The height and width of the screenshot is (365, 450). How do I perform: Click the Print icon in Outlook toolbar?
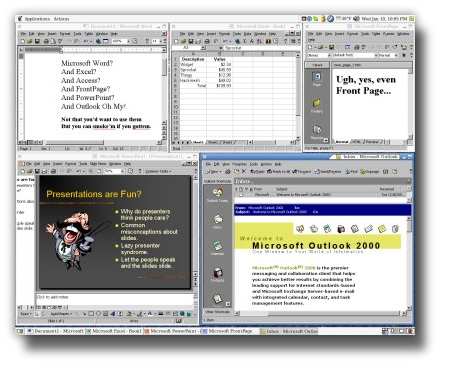point(228,171)
